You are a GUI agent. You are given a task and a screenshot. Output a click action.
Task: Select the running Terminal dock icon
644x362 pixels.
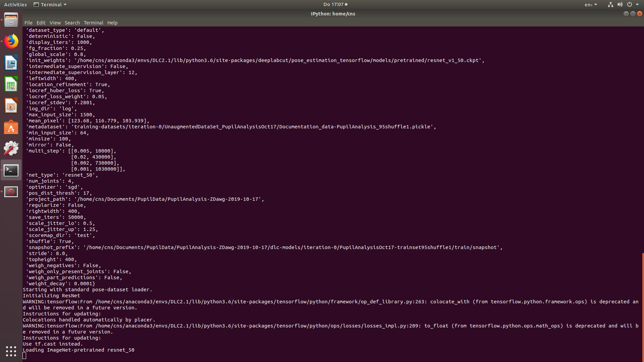coord(11,170)
